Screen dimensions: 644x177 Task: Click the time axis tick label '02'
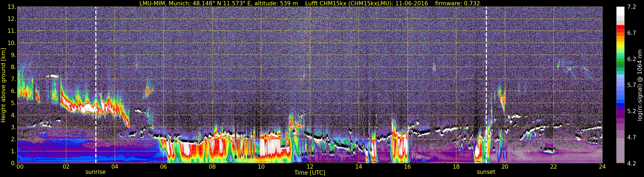(66, 167)
